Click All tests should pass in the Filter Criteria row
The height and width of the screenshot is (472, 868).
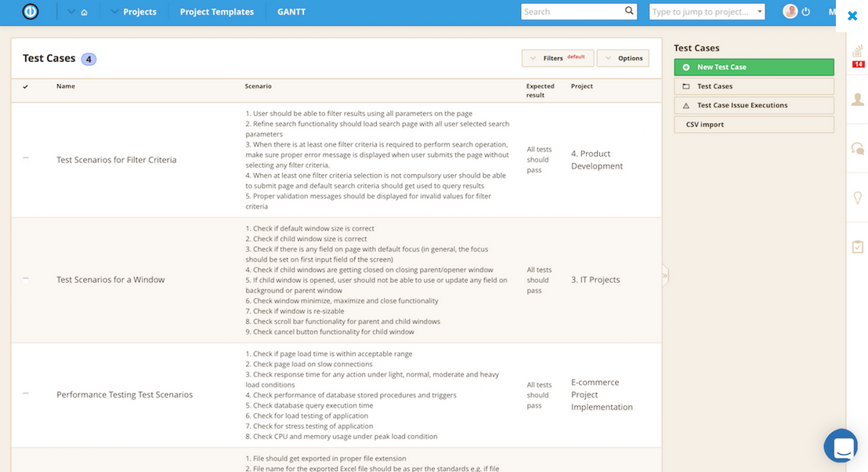coord(539,159)
